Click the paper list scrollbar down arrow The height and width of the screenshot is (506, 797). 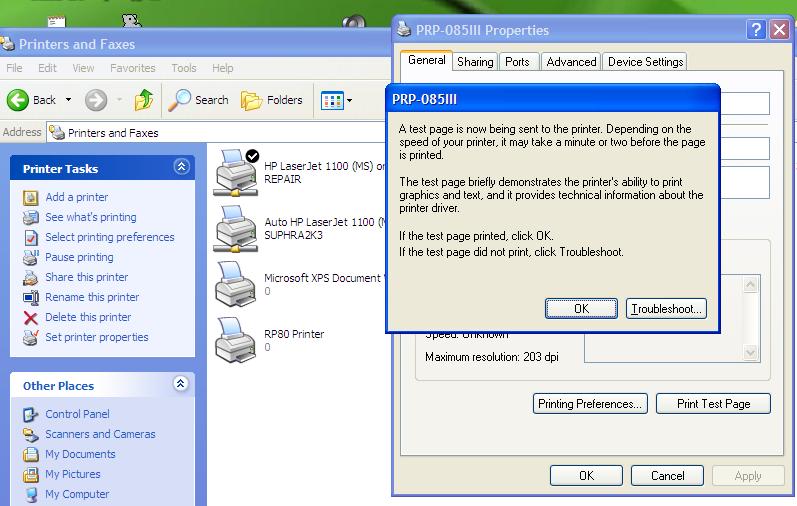coord(750,352)
